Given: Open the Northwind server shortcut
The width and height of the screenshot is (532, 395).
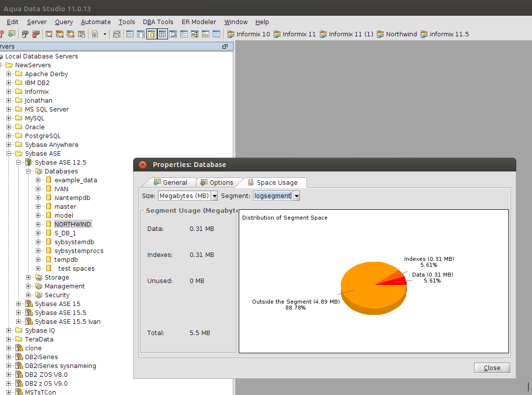Looking at the screenshot, I should click(397, 34).
